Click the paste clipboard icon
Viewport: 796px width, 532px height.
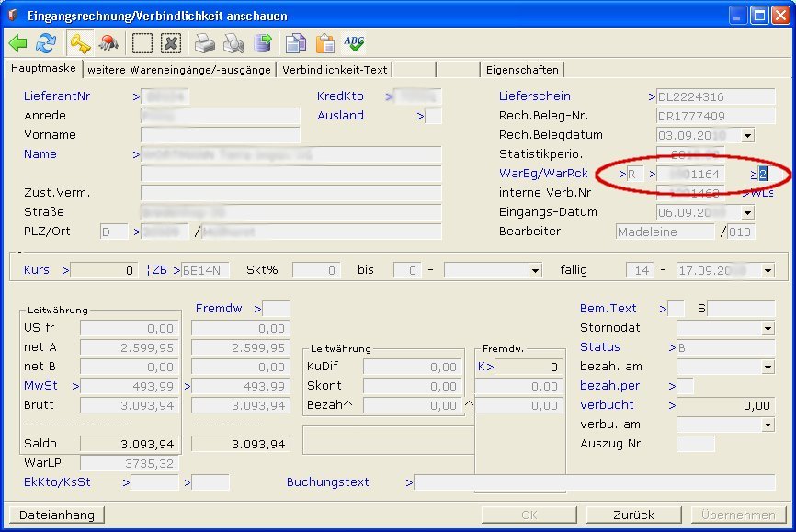tap(324, 43)
